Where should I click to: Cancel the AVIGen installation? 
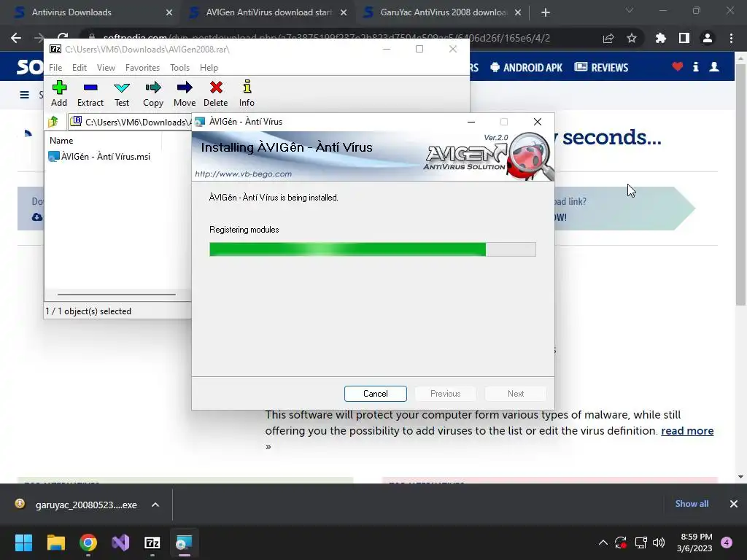tap(376, 394)
